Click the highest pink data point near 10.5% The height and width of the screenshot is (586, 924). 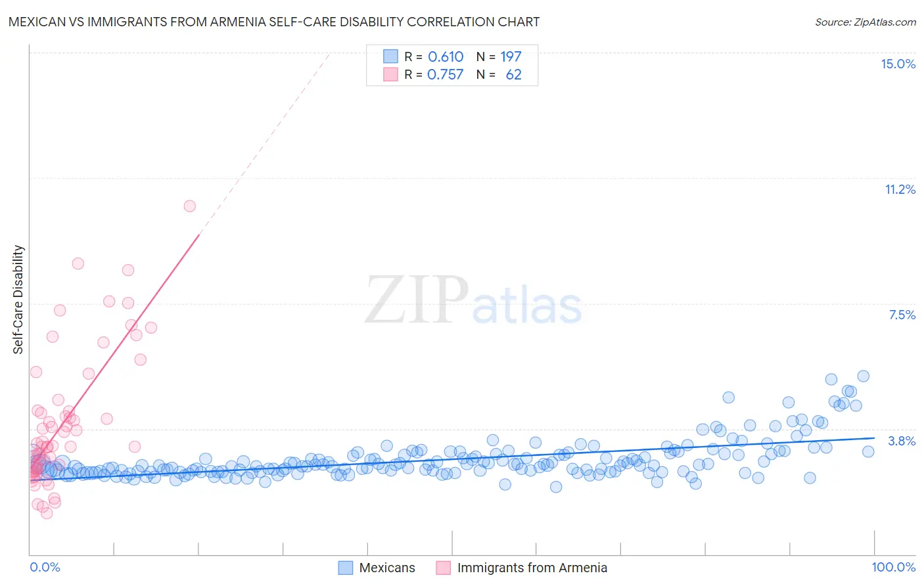190,206
